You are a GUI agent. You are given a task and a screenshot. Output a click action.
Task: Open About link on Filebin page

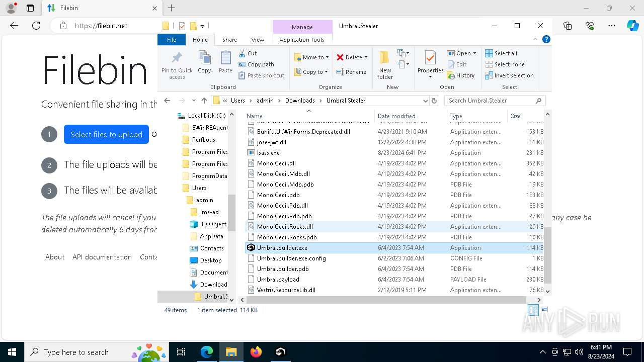[55, 257]
